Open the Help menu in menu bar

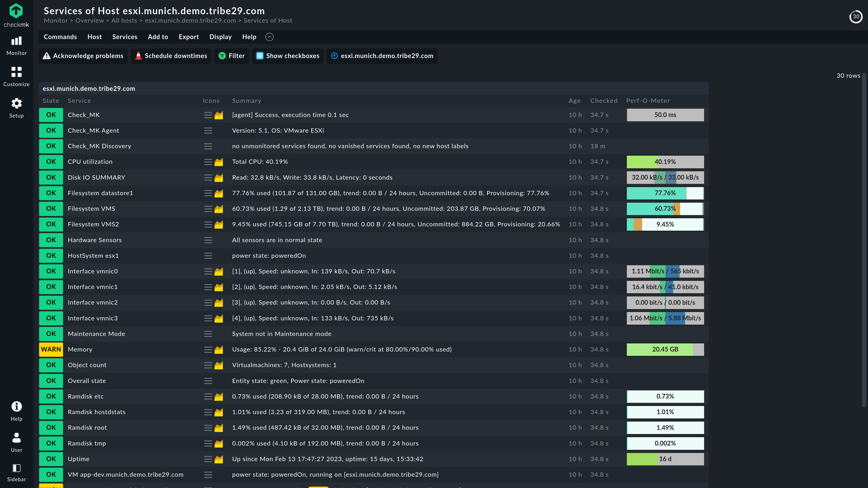249,37
